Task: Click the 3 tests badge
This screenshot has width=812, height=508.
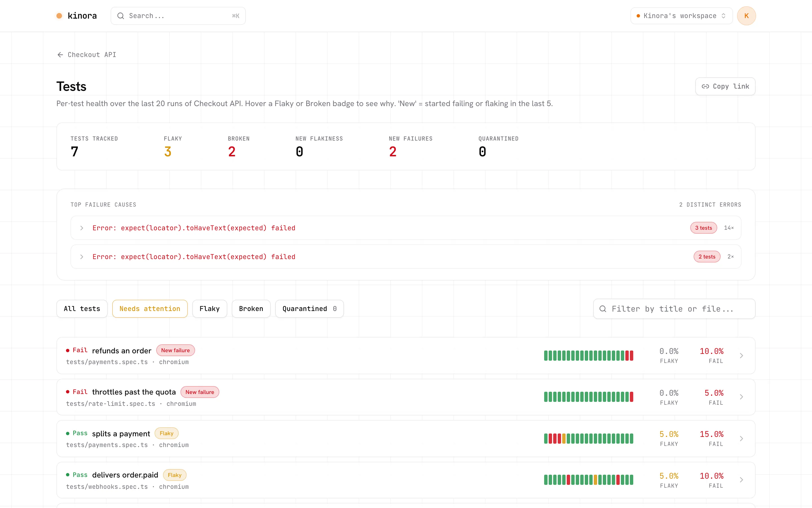Action: [x=703, y=228]
